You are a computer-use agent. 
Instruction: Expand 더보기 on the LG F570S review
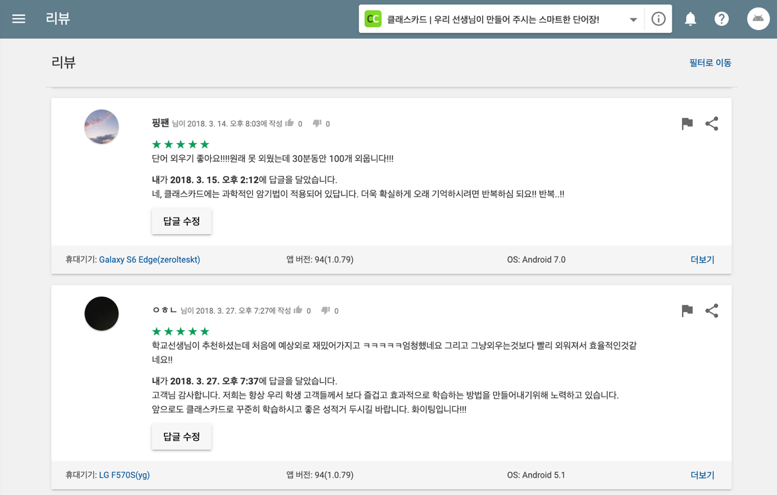pyautogui.click(x=702, y=475)
